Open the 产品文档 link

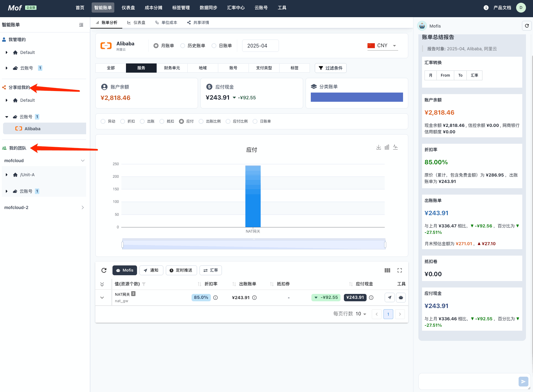point(502,8)
